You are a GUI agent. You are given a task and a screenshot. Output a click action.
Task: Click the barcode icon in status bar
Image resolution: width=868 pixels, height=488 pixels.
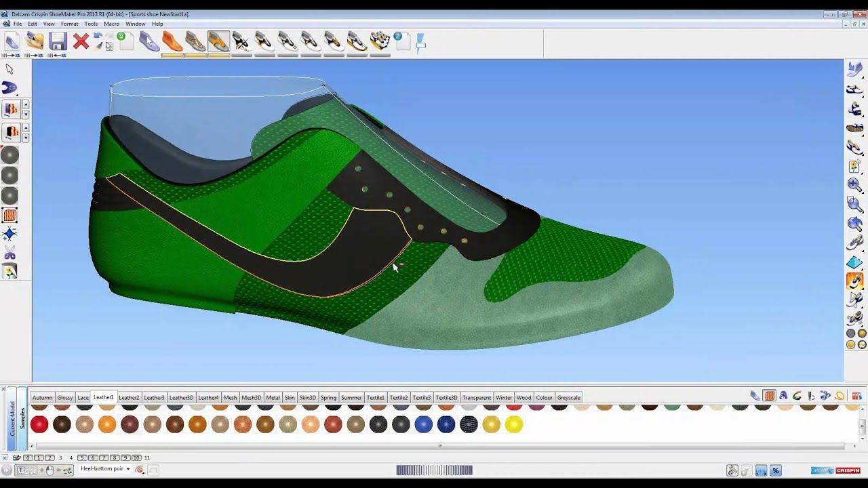[x=435, y=470]
